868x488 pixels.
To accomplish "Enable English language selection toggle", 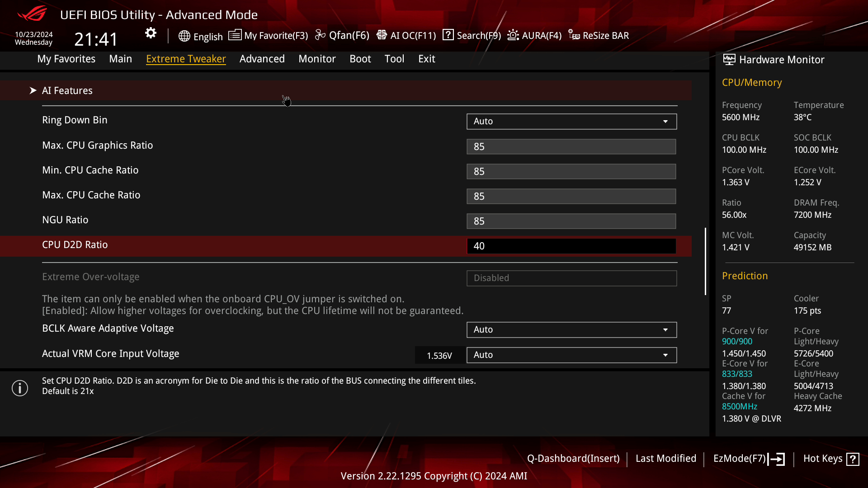I will coord(200,35).
